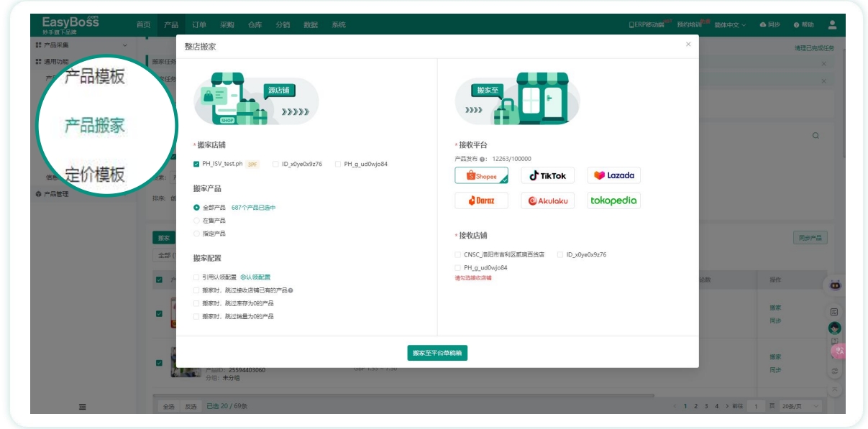This screenshot has height=429, width=868.
Task: Open the 系统 top menu
Action: click(339, 25)
